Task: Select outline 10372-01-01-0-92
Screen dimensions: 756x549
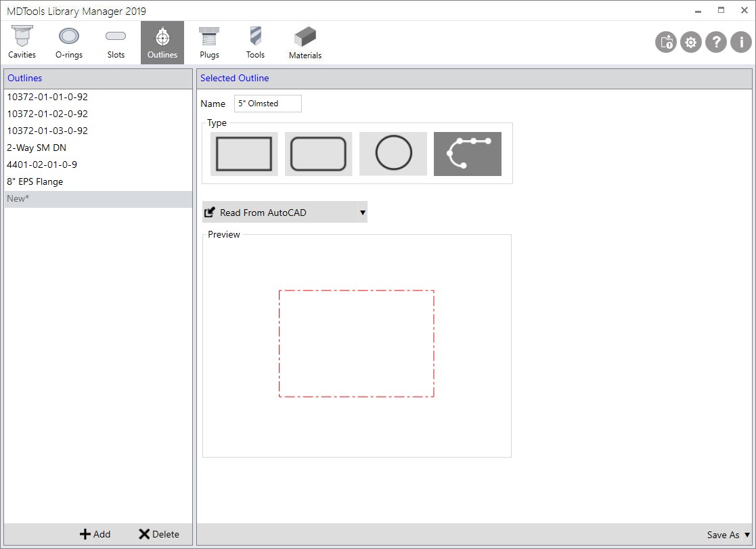Action: click(98, 97)
